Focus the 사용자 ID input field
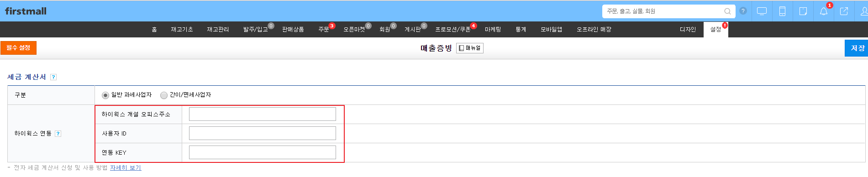868x177 pixels. pos(263,133)
